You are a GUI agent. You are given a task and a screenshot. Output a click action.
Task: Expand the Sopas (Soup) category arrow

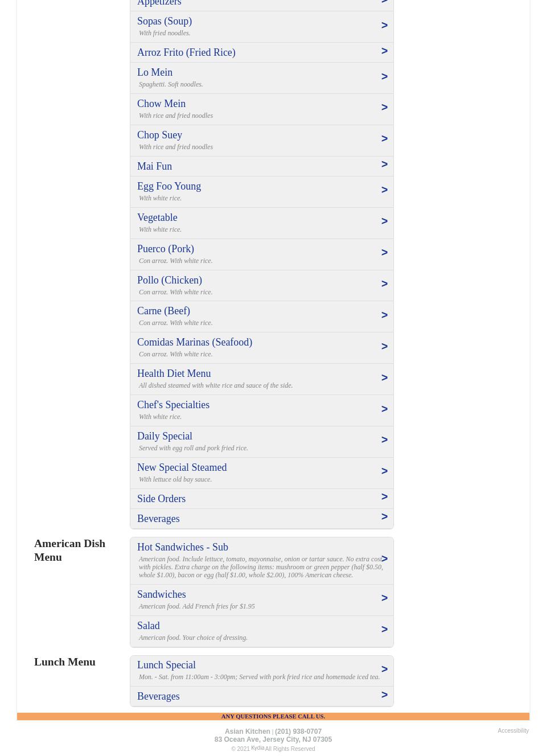pyautogui.click(x=384, y=25)
